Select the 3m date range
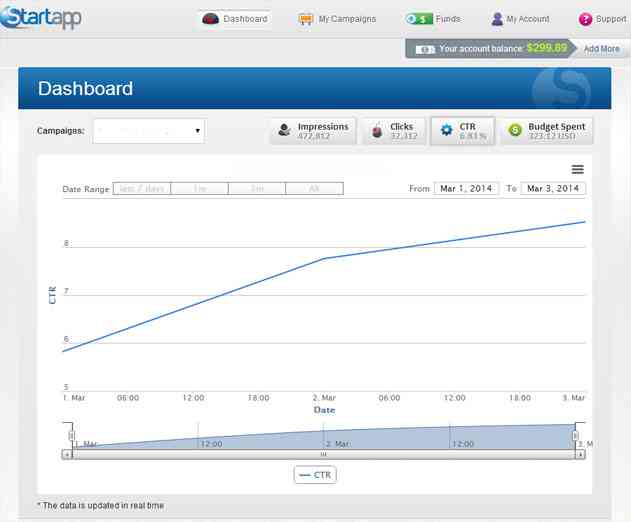This screenshot has width=631, height=522. [257, 188]
